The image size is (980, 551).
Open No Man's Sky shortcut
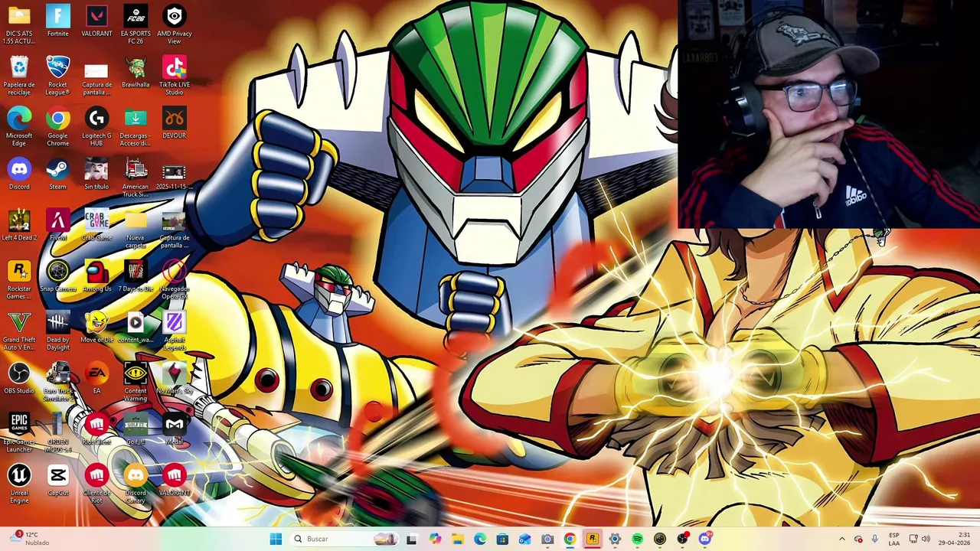click(175, 379)
